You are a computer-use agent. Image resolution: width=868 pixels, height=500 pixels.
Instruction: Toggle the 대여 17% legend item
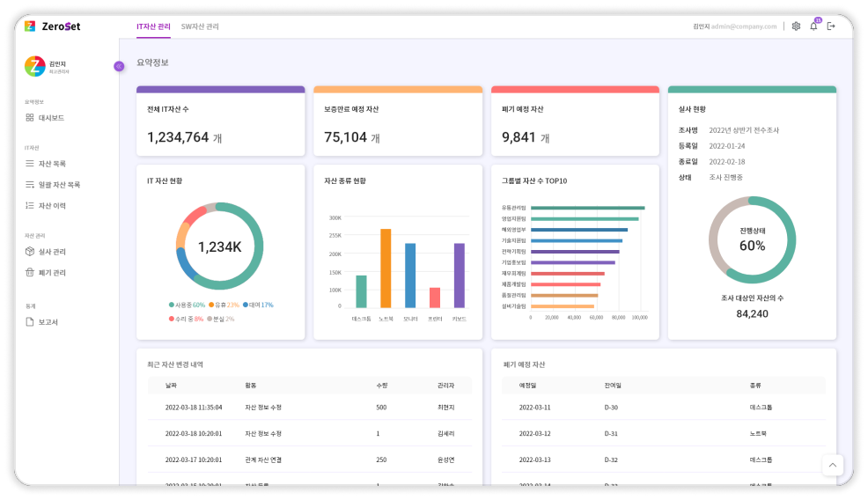[x=258, y=305]
